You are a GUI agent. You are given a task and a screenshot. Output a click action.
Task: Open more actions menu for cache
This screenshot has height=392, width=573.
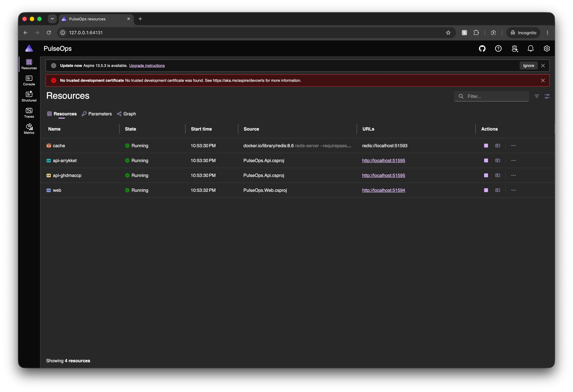tap(513, 146)
